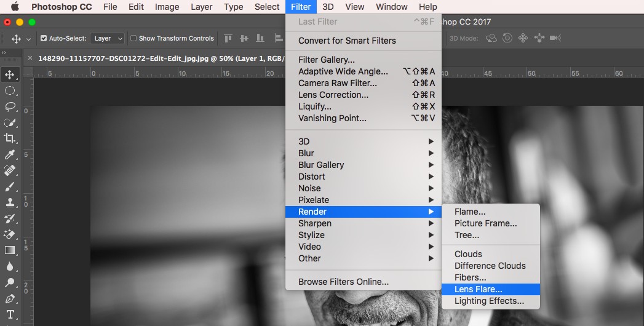Click the Align Bottom Edges icon

(x=260, y=38)
